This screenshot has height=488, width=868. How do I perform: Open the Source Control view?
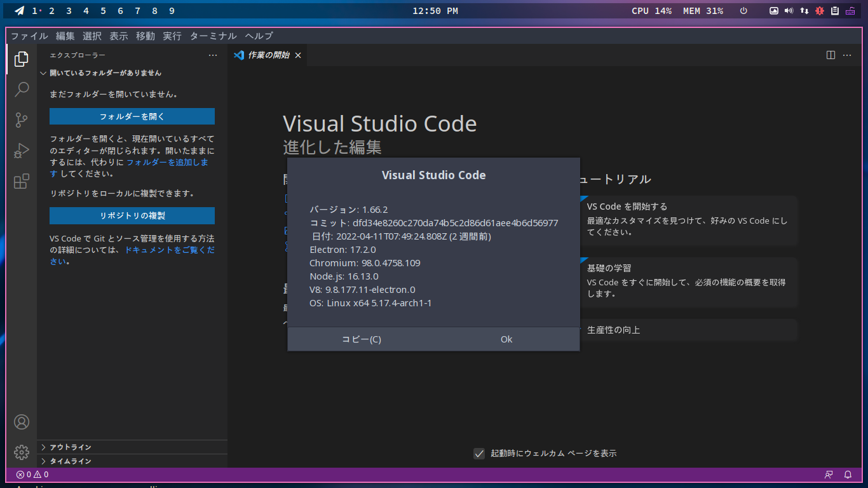[22, 119]
